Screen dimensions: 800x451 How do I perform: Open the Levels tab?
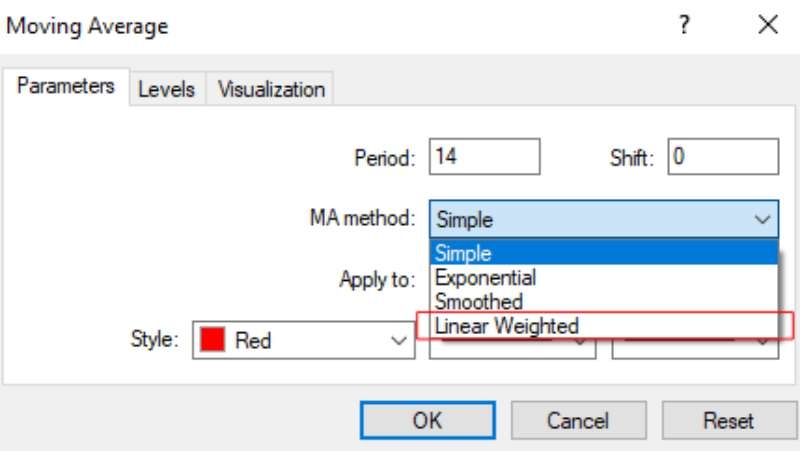[167, 89]
